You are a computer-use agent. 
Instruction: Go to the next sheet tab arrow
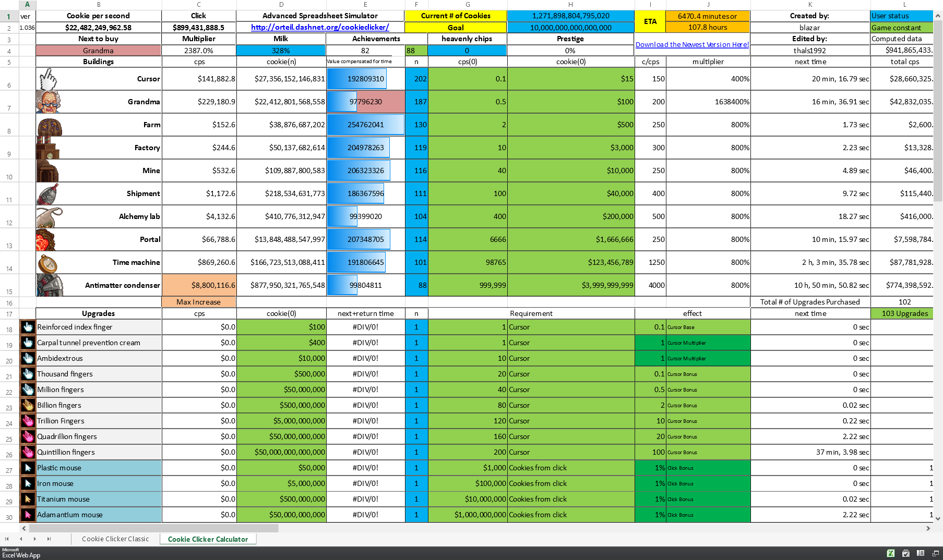pos(35,539)
